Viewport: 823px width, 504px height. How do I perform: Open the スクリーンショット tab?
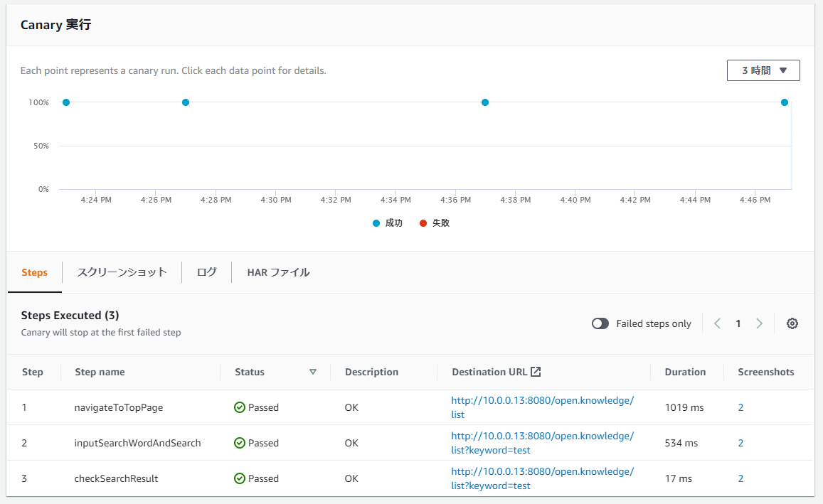point(122,272)
